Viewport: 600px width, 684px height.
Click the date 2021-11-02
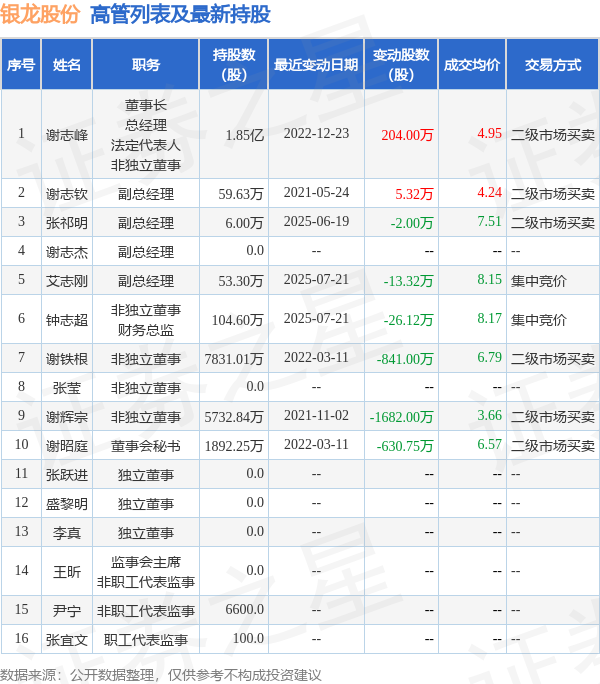click(x=316, y=416)
